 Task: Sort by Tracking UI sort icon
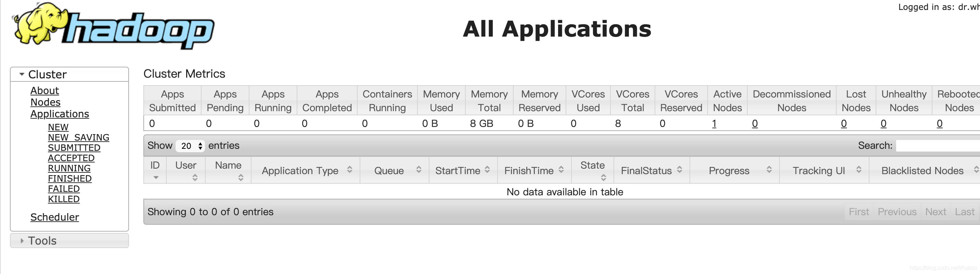tap(859, 170)
